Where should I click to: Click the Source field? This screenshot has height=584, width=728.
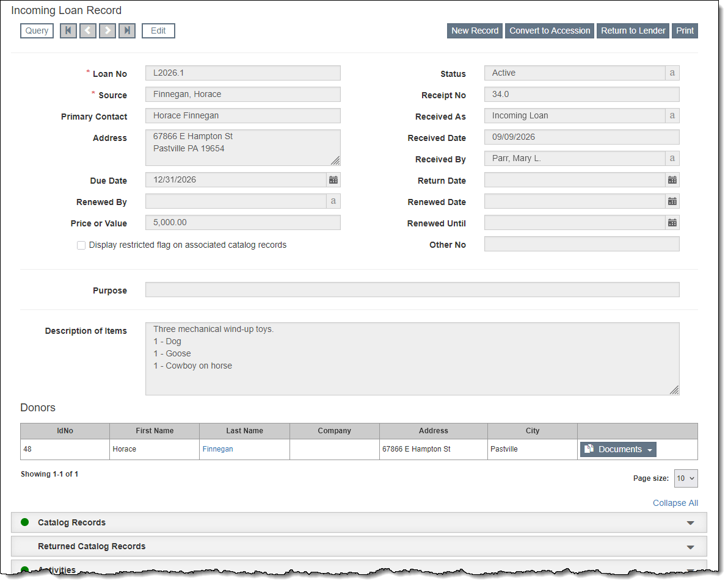(x=243, y=94)
